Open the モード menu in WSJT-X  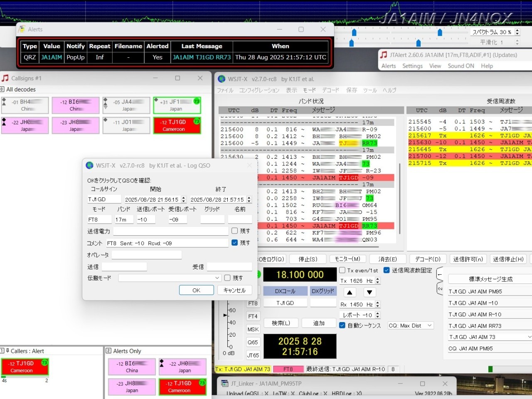pyautogui.click(x=309, y=90)
